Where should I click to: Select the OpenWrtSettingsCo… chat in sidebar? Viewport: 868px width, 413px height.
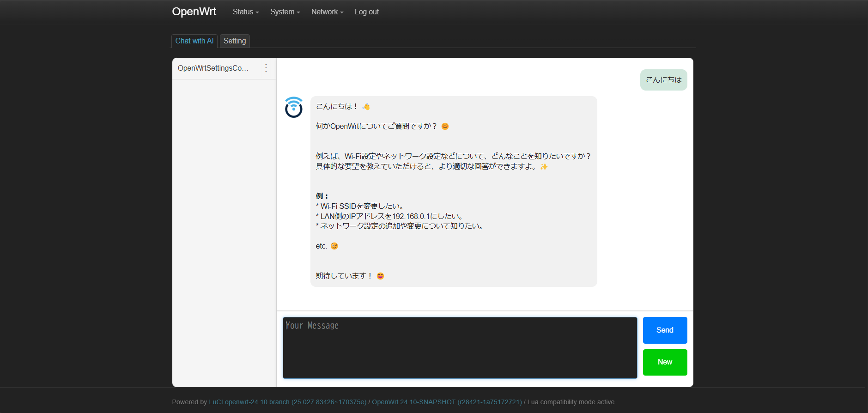click(213, 68)
